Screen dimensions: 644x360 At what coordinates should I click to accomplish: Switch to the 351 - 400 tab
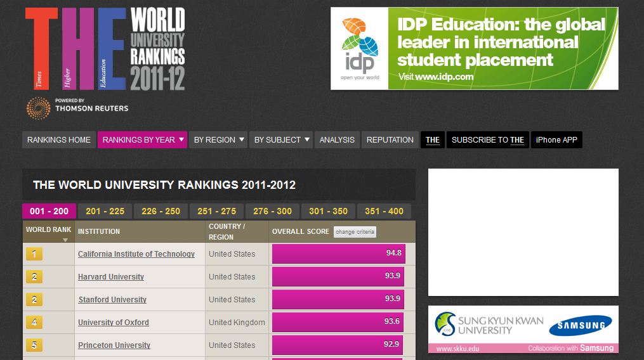[x=384, y=212]
